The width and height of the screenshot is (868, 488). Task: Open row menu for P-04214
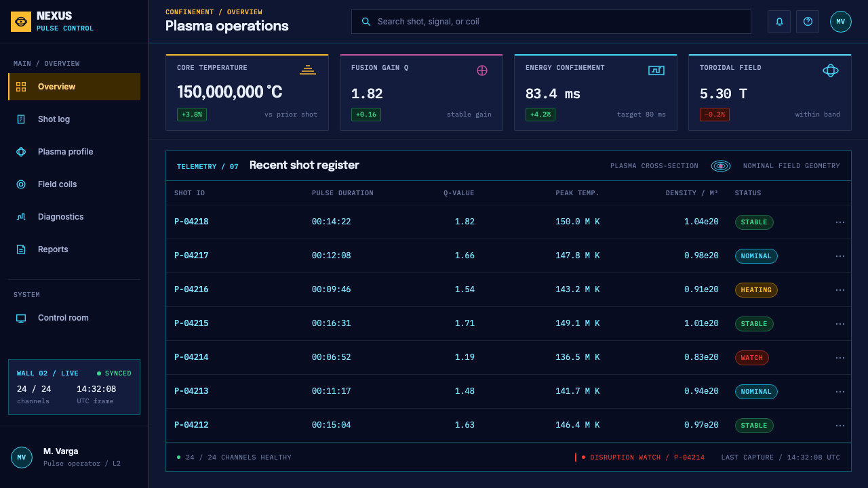pos(840,358)
